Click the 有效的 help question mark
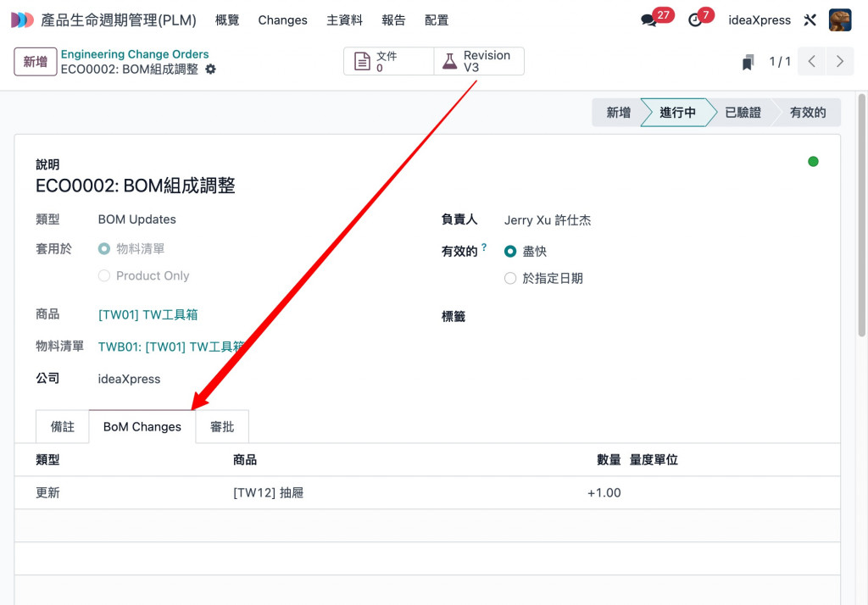 484,247
